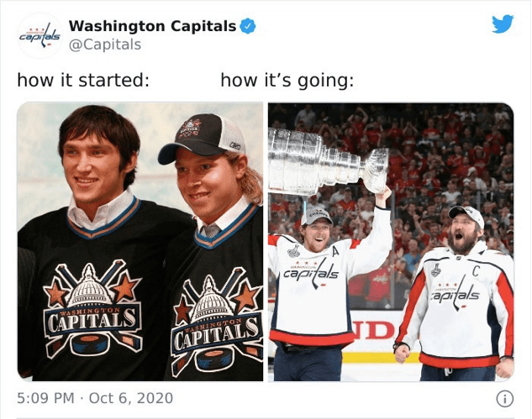Visit the @Capitals handle link
Screen dimensions: 532x419
pyautogui.click(x=105, y=45)
